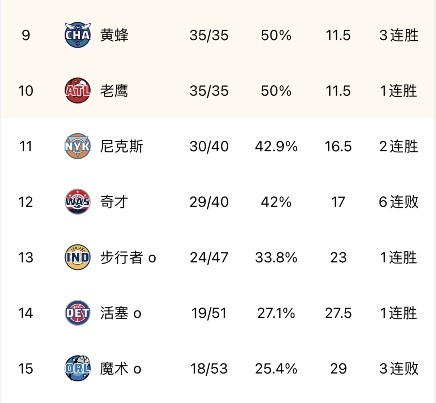Select the Knicks NYK team logo
The image size is (436, 403).
78,146
